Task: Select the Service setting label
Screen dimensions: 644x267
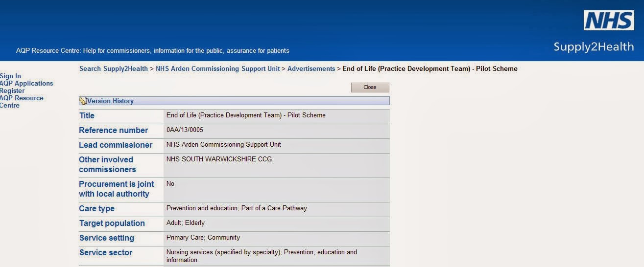Action: 107,238
